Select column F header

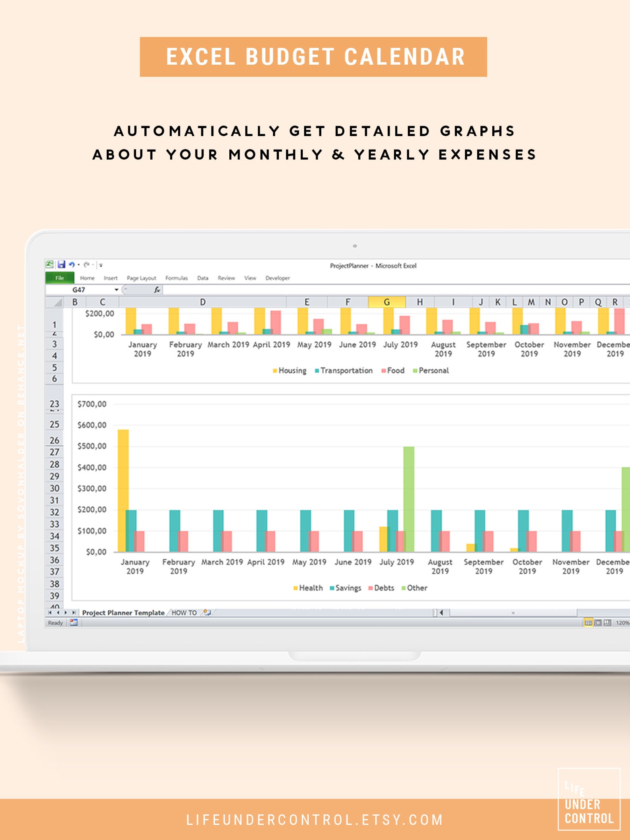[x=348, y=302]
